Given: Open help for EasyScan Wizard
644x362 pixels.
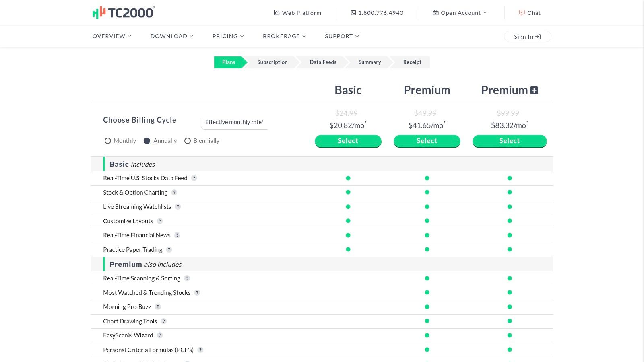Looking at the screenshot, I should (160, 335).
